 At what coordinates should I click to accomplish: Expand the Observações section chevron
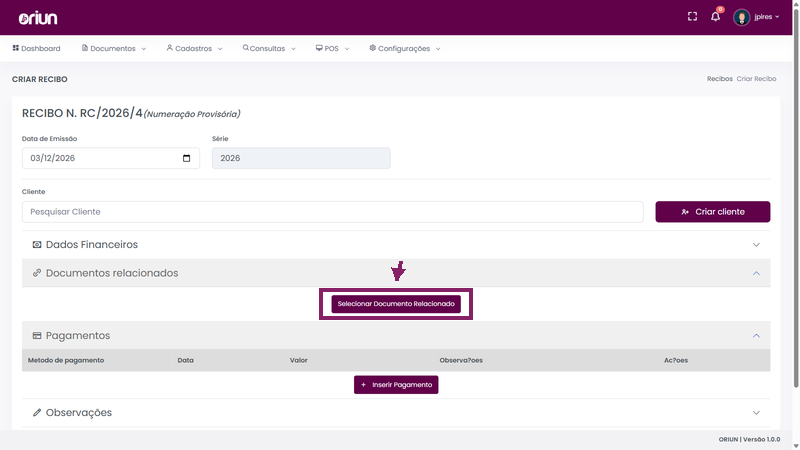coord(756,413)
